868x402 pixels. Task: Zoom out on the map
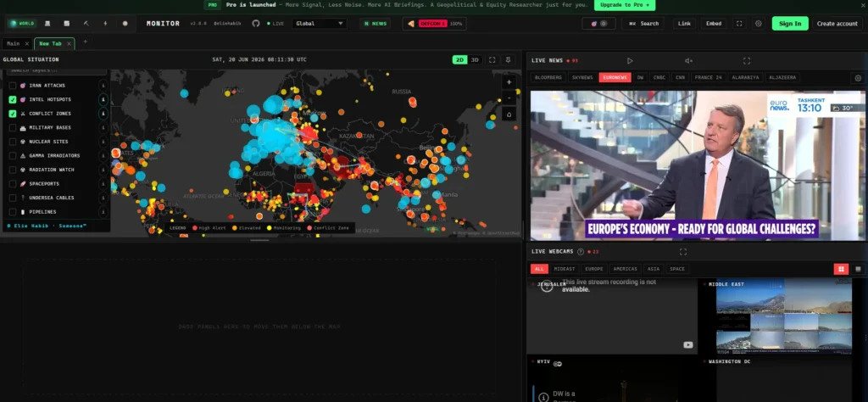509,98
